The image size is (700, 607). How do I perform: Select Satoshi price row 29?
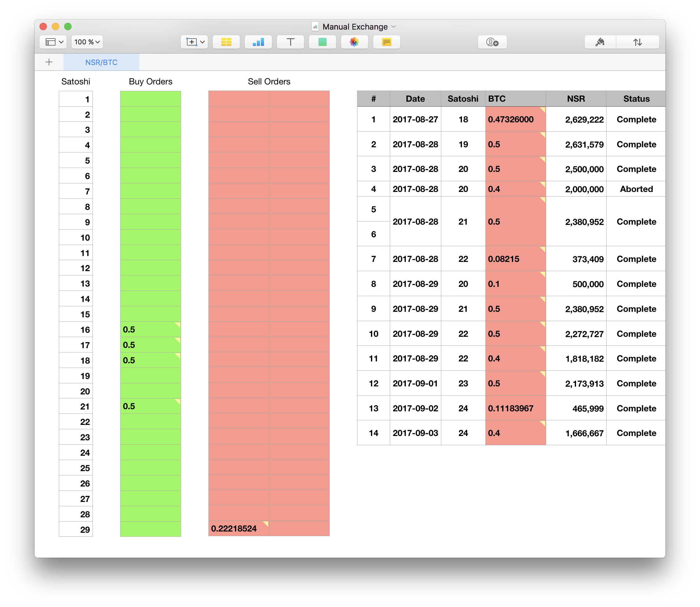pos(76,529)
